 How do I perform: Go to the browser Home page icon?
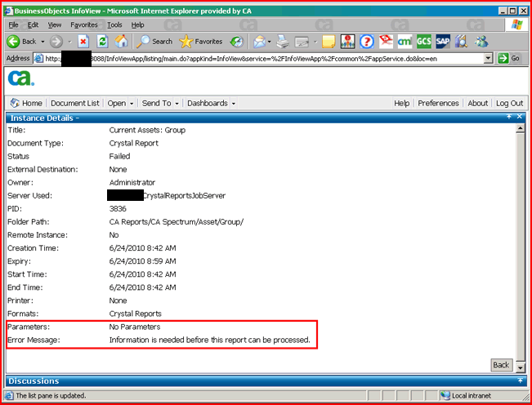click(x=122, y=41)
